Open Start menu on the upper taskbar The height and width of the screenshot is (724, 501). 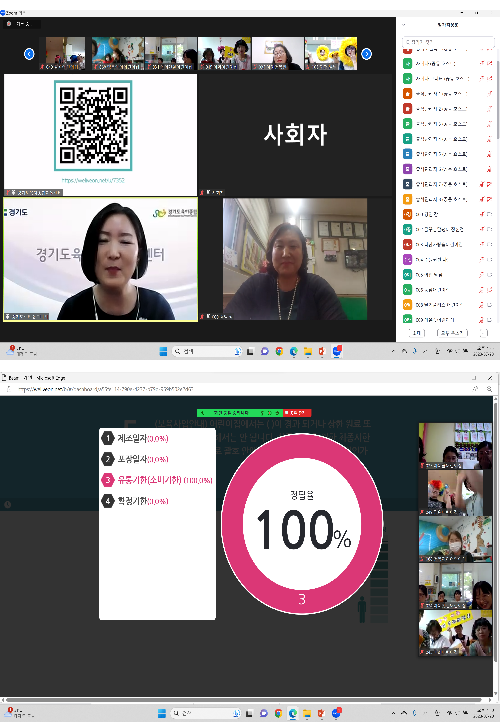(163, 351)
